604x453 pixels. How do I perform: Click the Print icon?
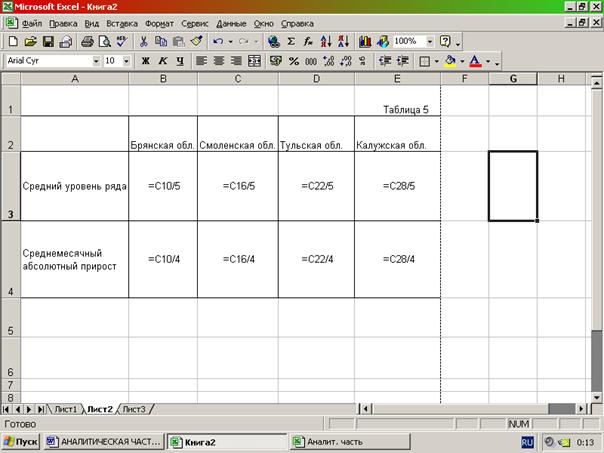(x=87, y=42)
